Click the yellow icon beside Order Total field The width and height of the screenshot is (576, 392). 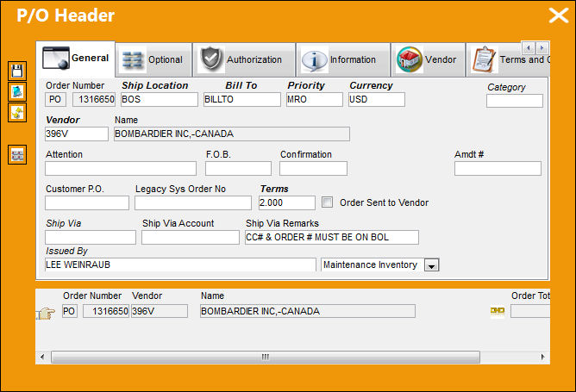pos(498,311)
